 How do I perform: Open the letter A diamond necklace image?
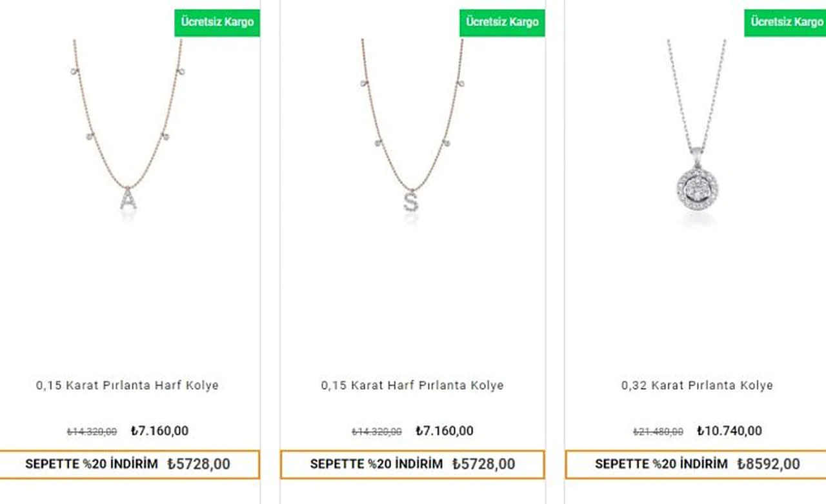pyautogui.click(x=128, y=129)
